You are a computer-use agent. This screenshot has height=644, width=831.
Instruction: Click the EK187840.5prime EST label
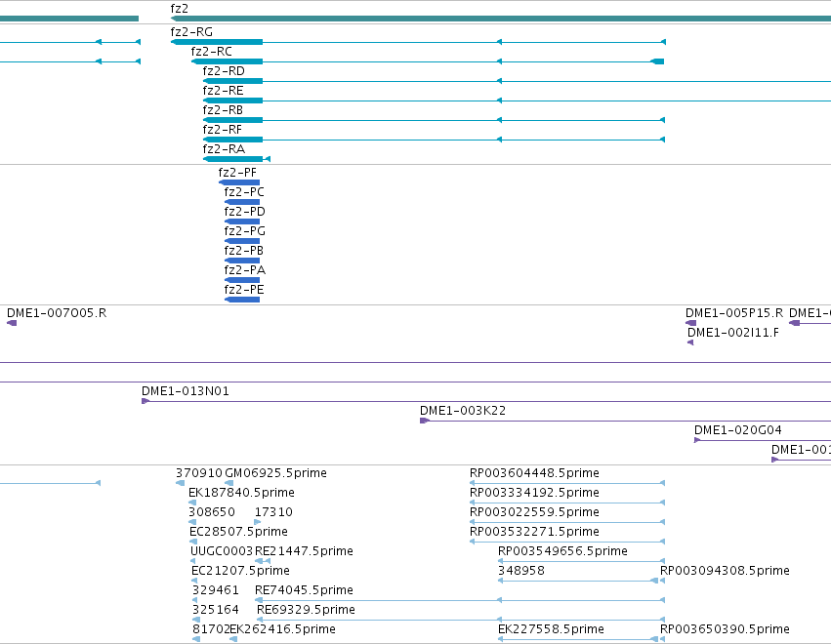pyautogui.click(x=241, y=493)
